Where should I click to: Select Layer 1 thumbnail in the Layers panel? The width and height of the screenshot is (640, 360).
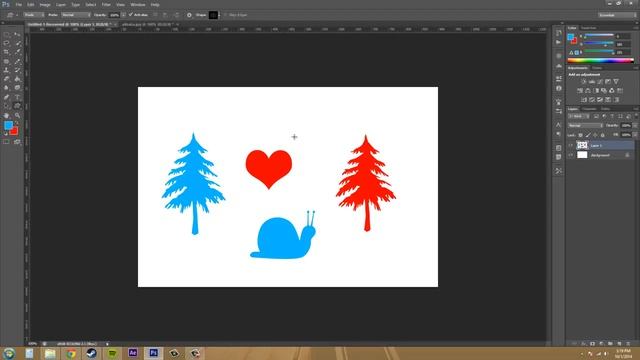click(x=582, y=145)
